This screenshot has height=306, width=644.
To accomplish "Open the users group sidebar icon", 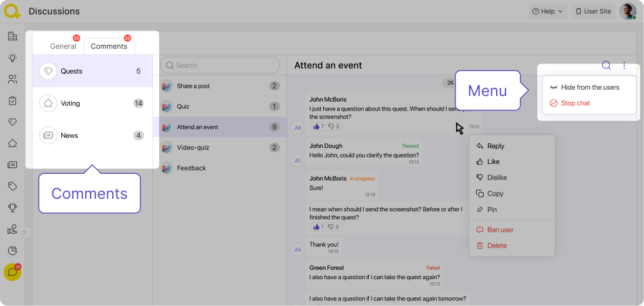I will (x=12, y=79).
